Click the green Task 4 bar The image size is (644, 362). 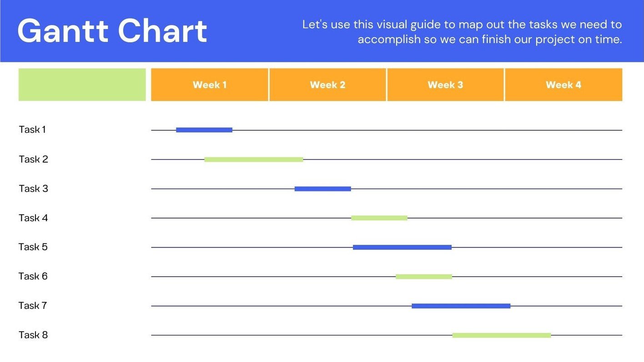tap(379, 218)
